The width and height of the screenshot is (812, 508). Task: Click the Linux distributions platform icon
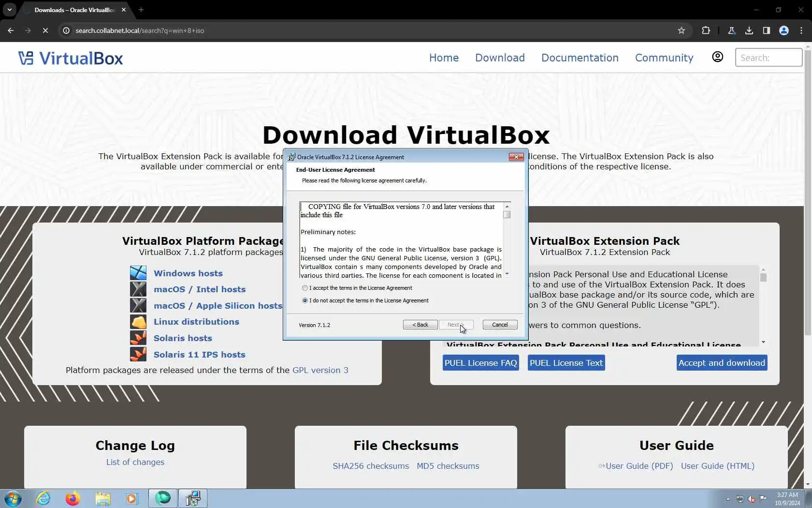(138, 322)
